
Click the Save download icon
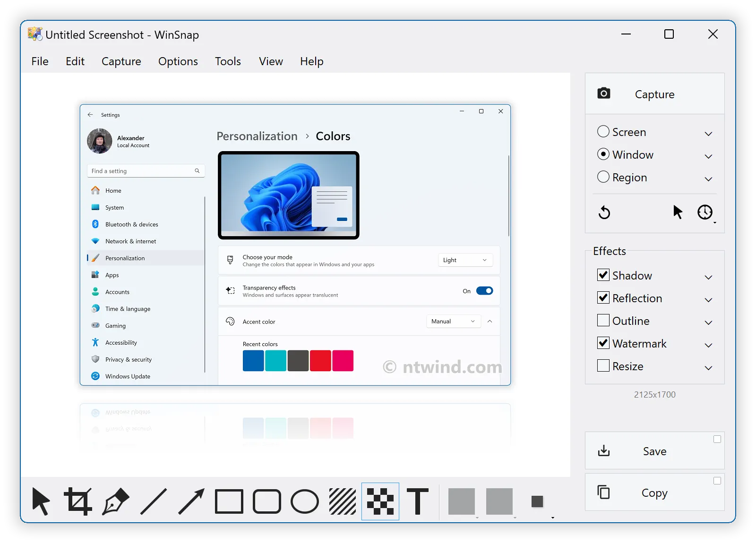tap(604, 451)
